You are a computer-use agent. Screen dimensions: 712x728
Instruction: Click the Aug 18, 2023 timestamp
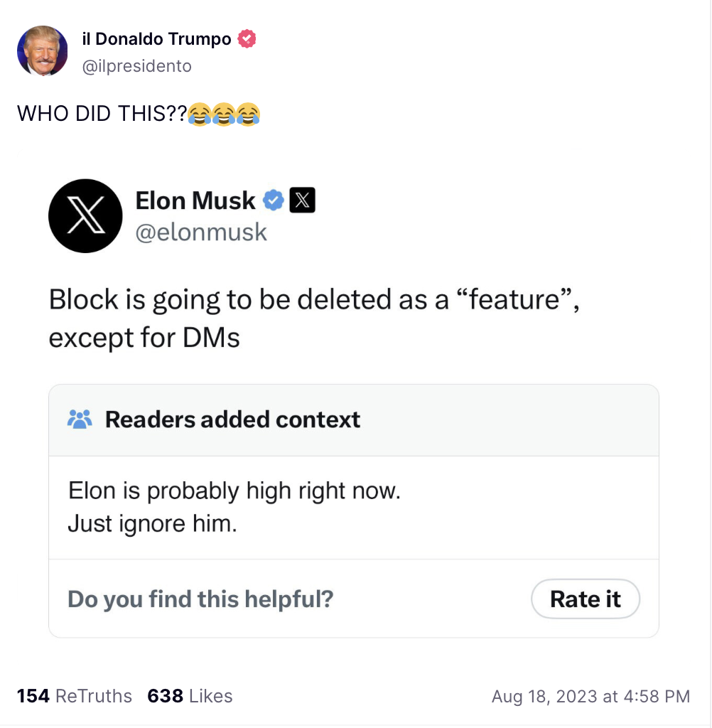click(x=590, y=696)
